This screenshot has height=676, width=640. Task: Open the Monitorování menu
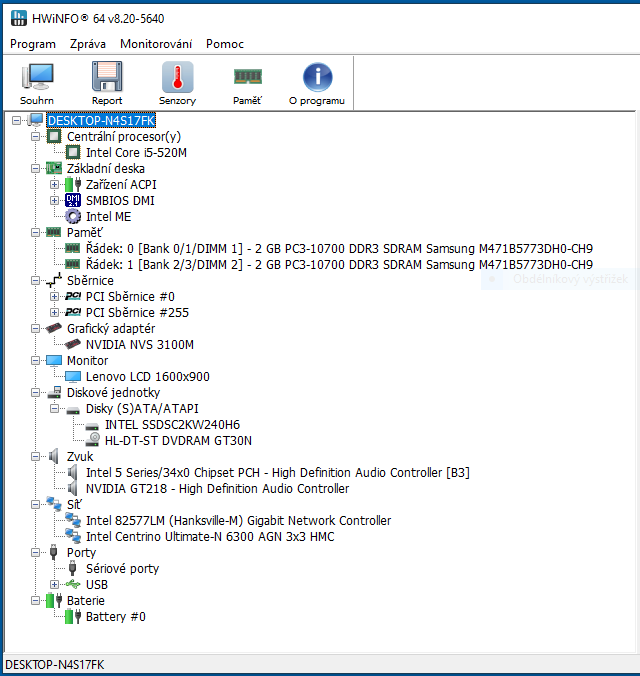tap(156, 44)
